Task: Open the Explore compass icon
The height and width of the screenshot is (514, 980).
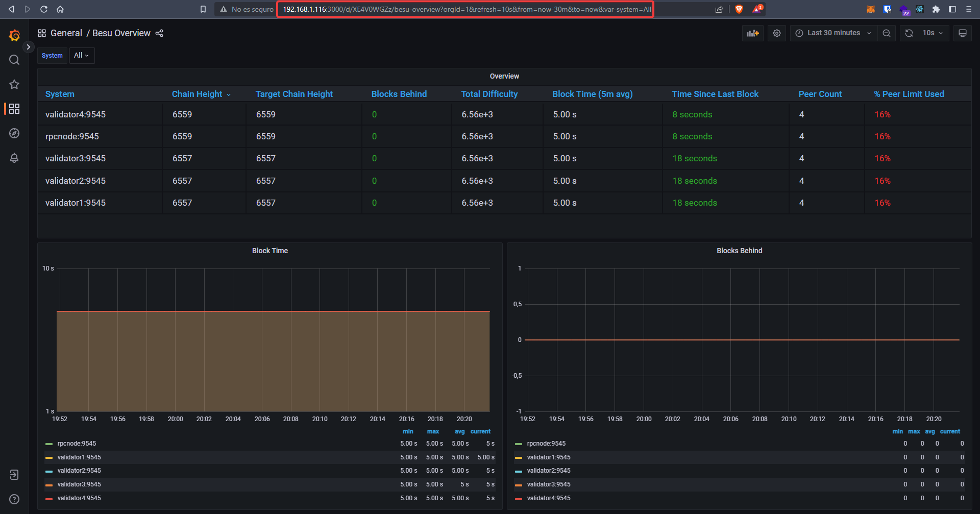Action: click(x=14, y=133)
